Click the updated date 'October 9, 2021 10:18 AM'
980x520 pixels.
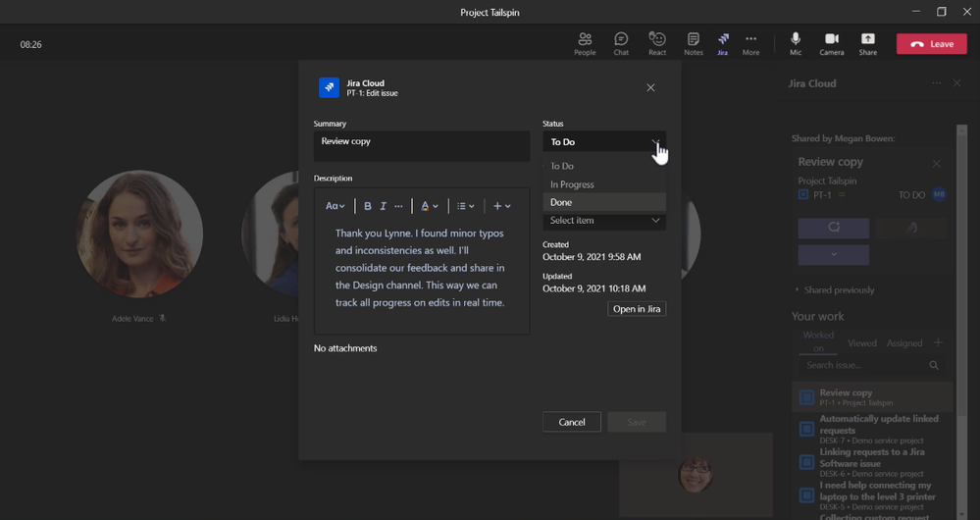[593, 288]
